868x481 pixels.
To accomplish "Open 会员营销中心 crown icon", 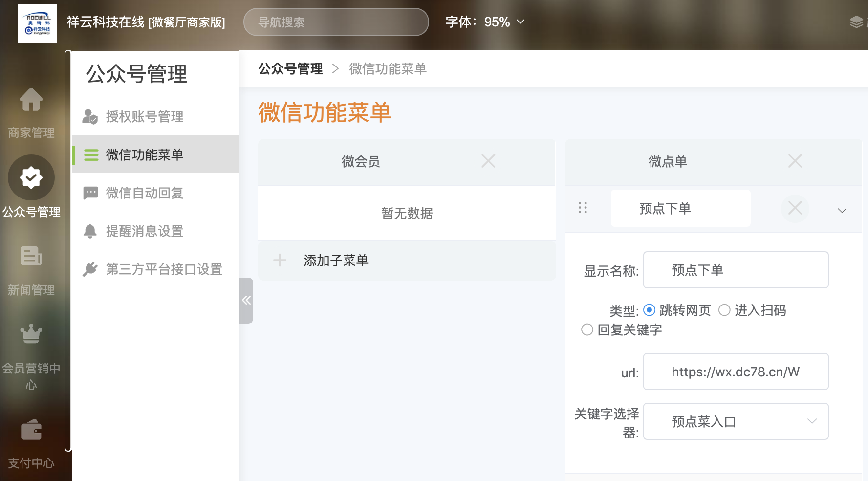I will pyautogui.click(x=31, y=334).
